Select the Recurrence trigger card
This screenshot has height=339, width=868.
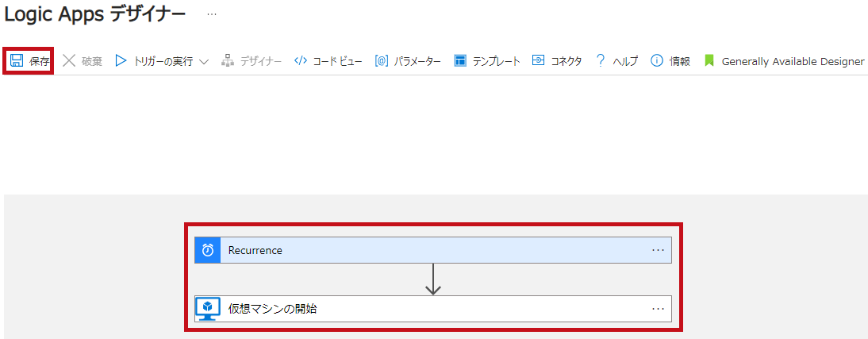433,250
